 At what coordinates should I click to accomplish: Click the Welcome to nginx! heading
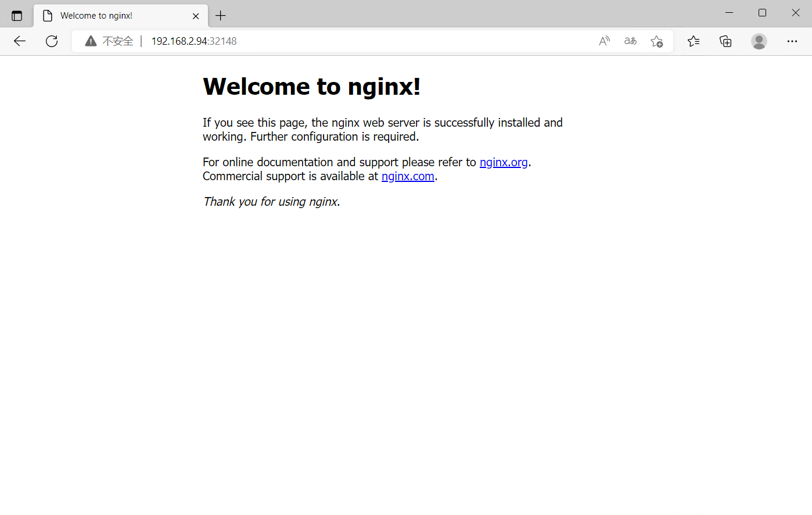pos(311,87)
